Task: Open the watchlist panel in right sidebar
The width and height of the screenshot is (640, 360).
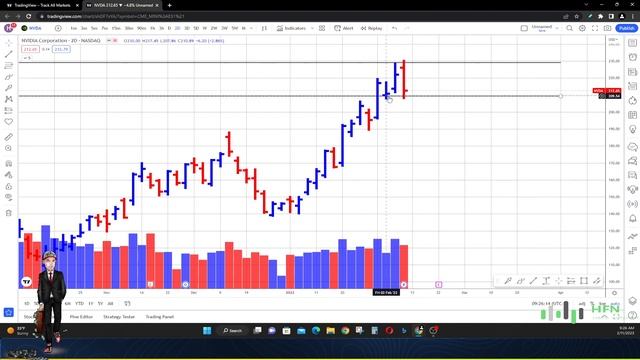Action: [633, 43]
